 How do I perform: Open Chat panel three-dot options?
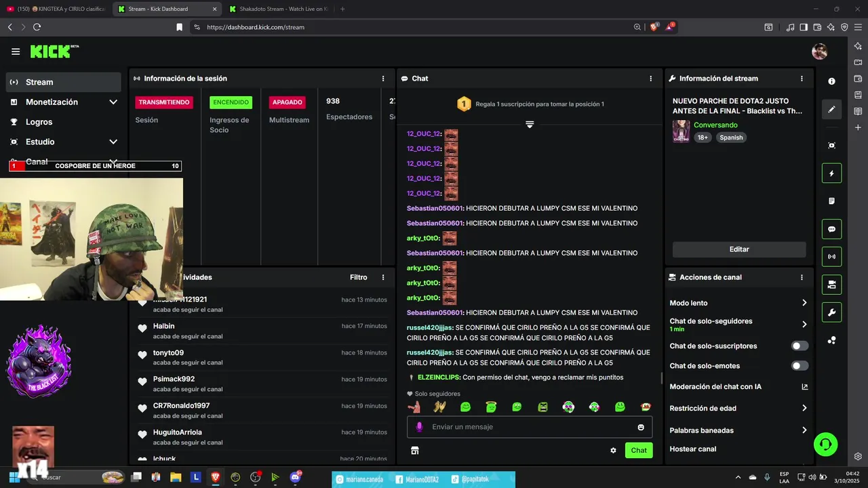[651, 79]
